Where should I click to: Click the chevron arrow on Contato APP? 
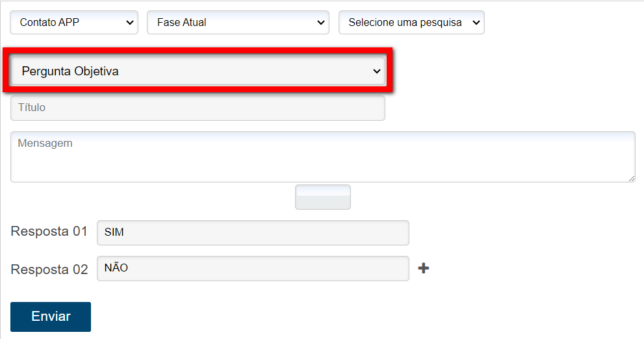click(x=128, y=23)
